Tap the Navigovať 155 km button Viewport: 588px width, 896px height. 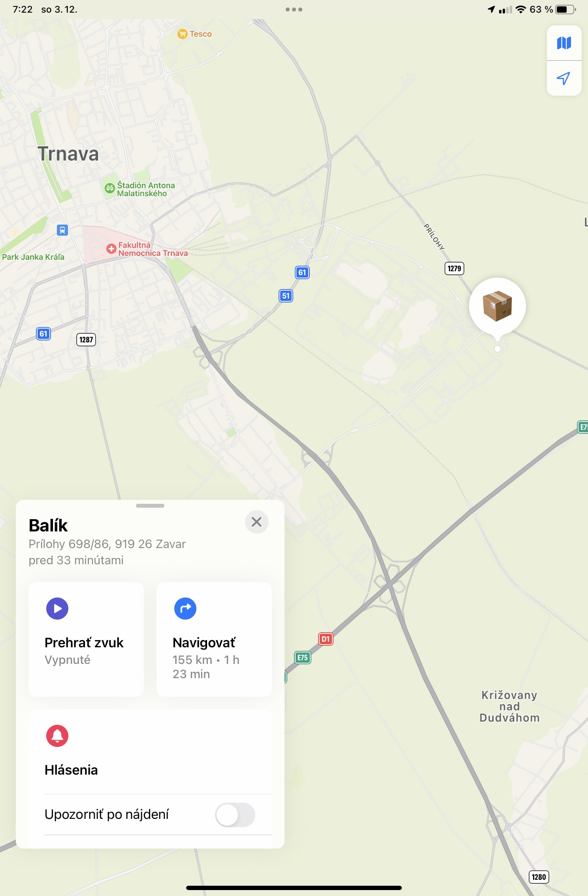pyautogui.click(x=214, y=639)
